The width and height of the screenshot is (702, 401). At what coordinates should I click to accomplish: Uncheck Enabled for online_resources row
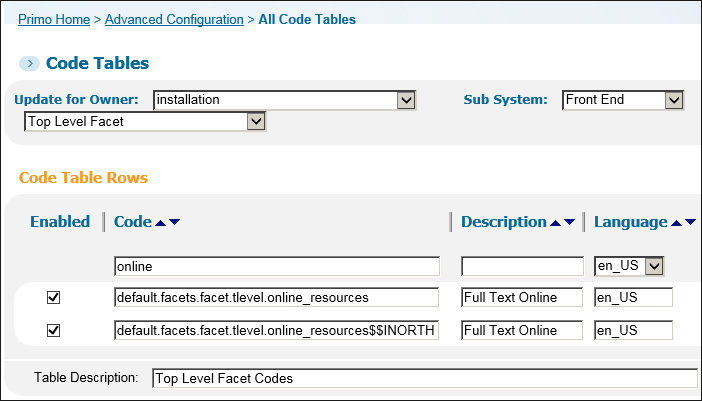54,298
